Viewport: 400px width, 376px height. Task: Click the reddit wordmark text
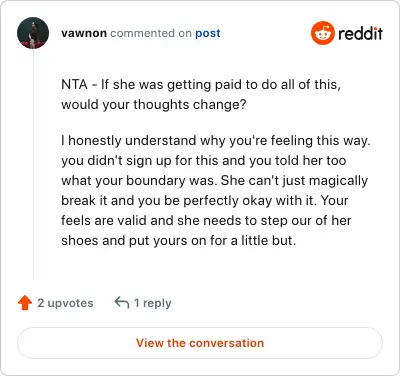point(360,34)
